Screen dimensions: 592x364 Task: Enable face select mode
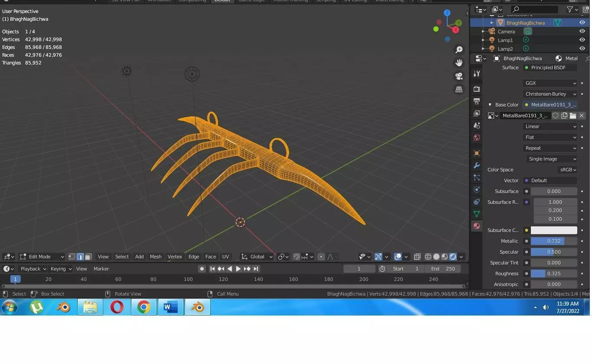point(88,257)
